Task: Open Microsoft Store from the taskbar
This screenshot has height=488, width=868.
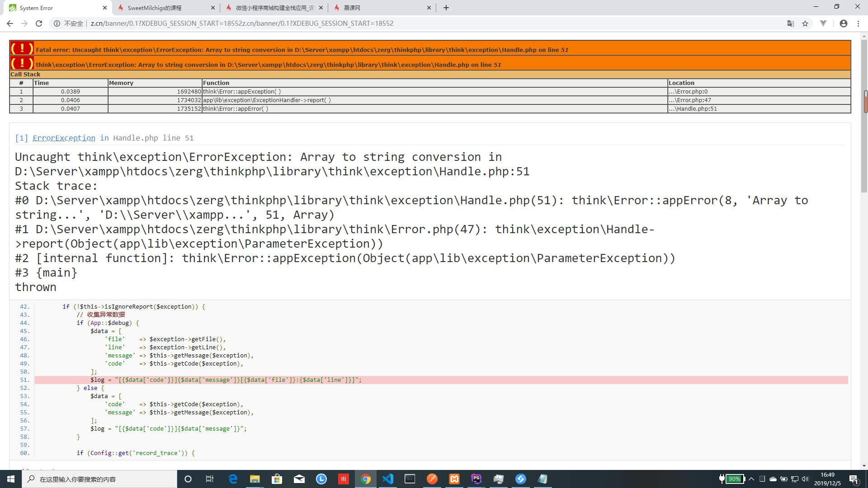Action: click(277, 479)
